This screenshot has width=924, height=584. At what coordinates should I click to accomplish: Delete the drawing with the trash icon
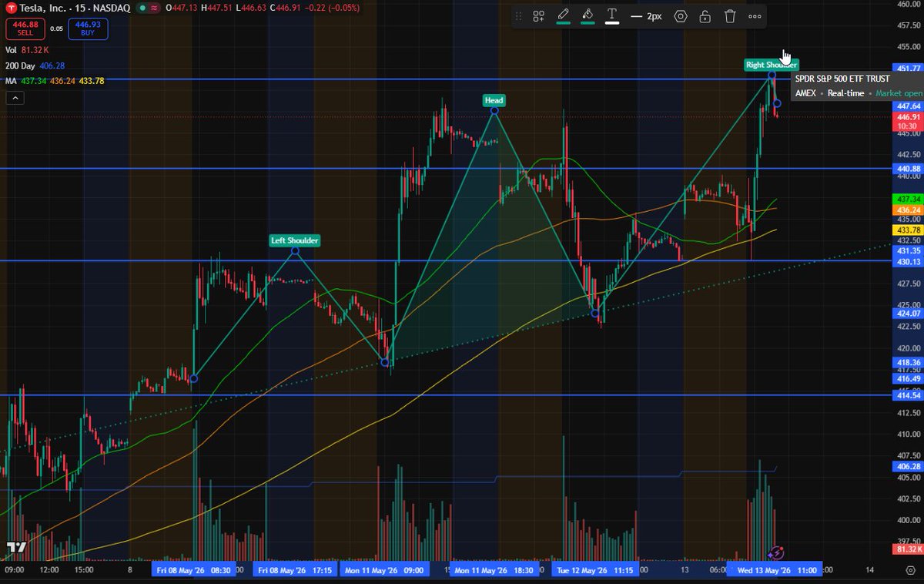[730, 16]
